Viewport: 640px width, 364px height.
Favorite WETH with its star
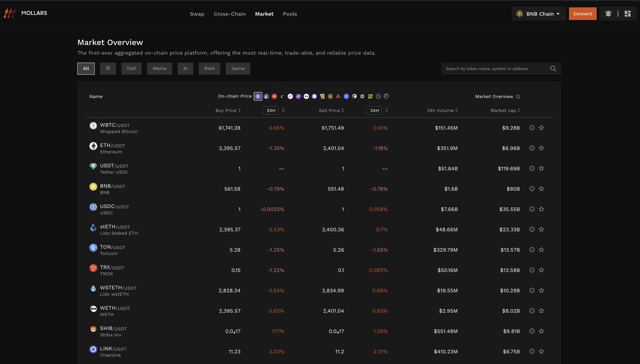[x=541, y=311]
